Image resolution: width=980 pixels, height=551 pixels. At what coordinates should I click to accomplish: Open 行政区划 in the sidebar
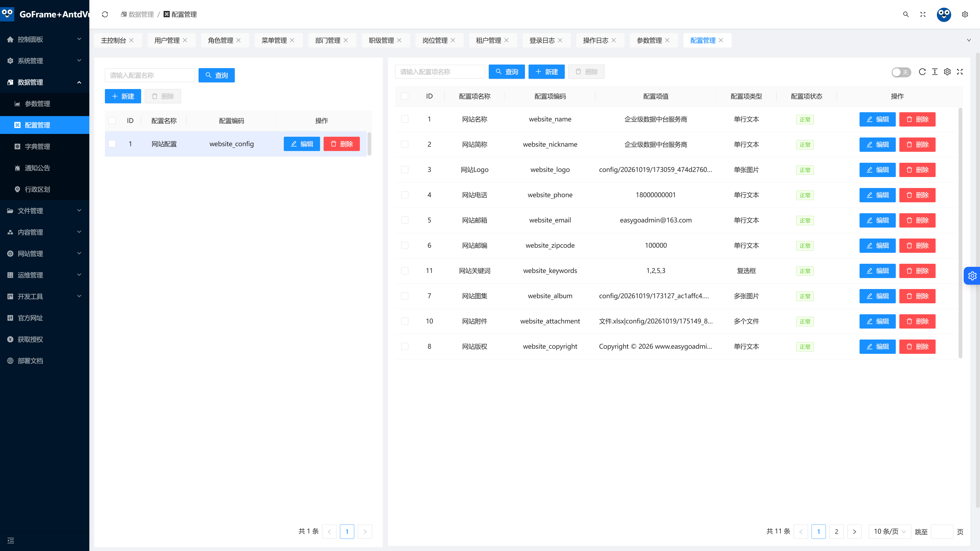pos(44,189)
